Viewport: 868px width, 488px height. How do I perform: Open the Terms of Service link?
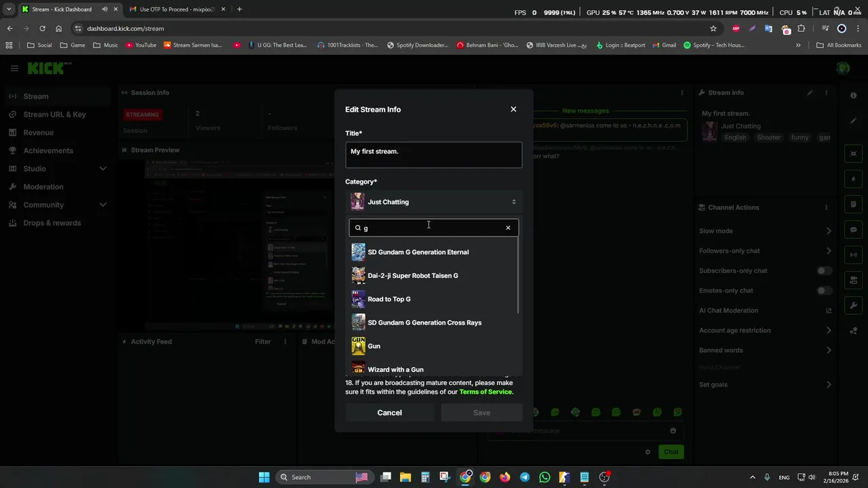tap(485, 392)
